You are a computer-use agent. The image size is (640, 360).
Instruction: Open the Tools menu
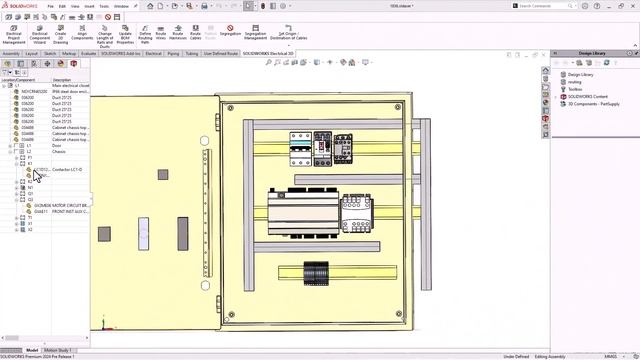pyautogui.click(x=104, y=6)
